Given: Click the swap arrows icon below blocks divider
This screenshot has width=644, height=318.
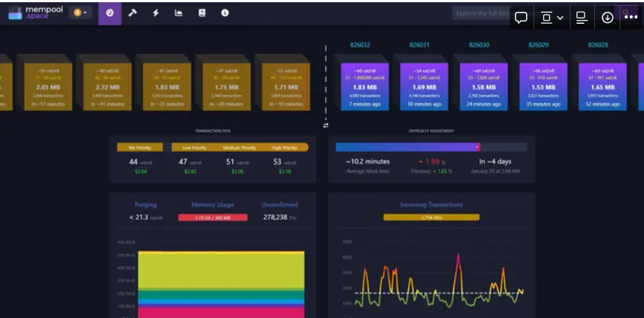Looking at the screenshot, I should 326,125.
